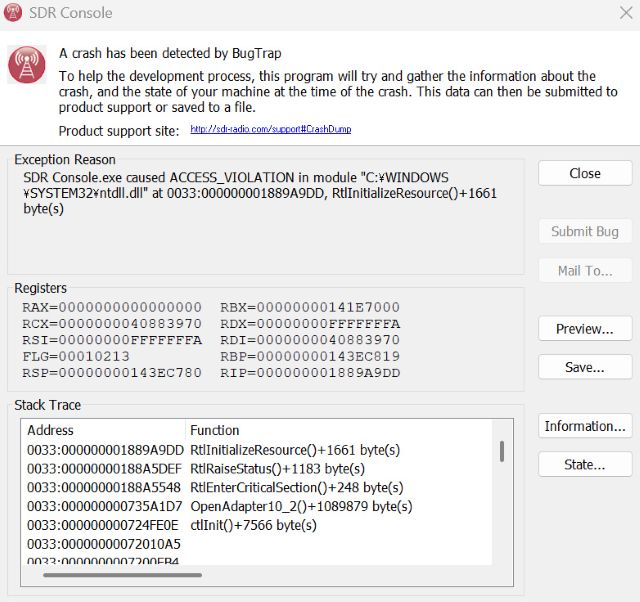Select stack row OpenAdapter10_2()+1089879 byte(s)

[301, 506]
